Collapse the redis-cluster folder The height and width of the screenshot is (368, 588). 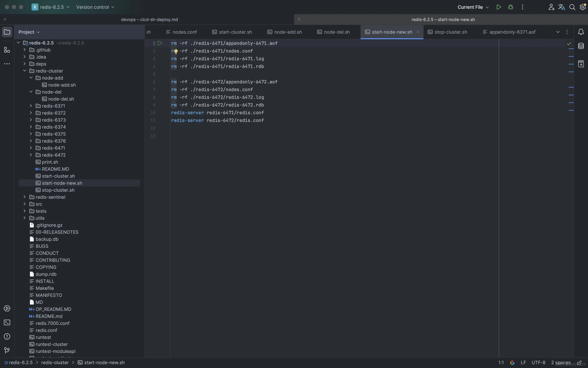pyautogui.click(x=24, y=71)
